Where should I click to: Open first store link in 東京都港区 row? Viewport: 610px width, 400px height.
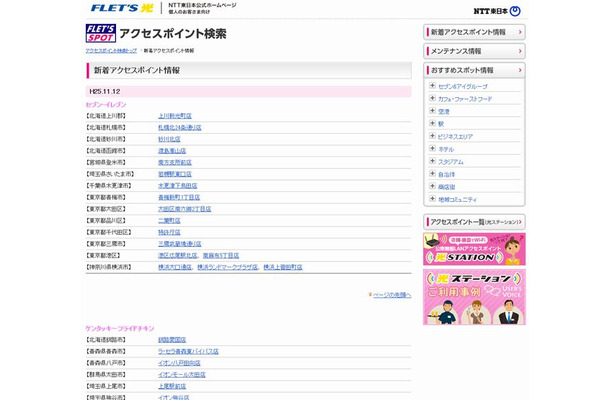[x=177, y=256]
